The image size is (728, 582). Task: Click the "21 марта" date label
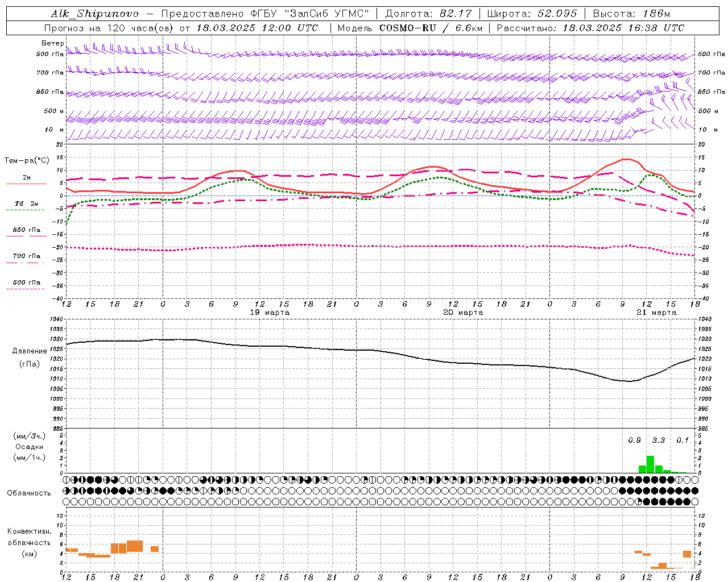pos(656,313)
